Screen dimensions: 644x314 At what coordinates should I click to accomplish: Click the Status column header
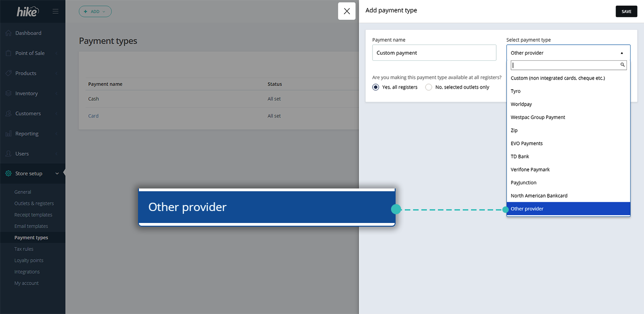275,84
